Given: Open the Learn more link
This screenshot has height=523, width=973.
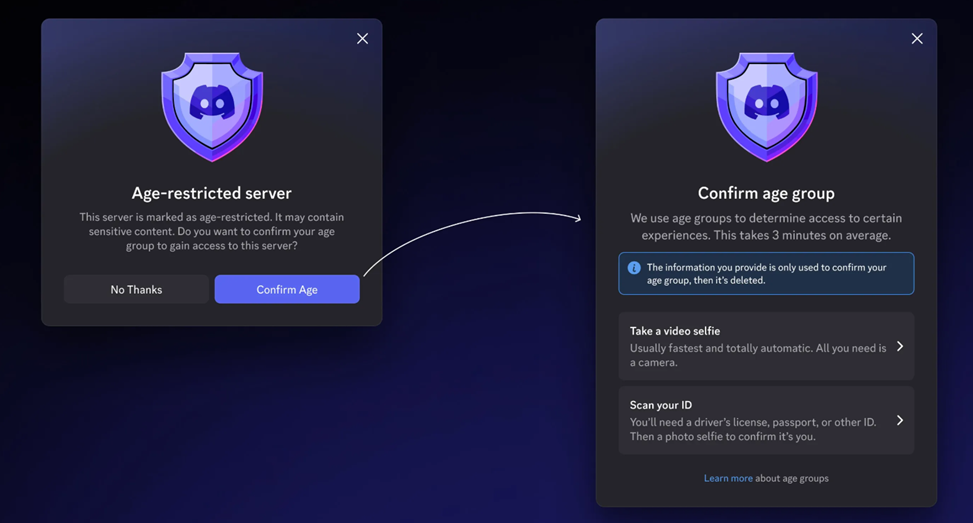Looking at the screenshot, I should tap(728, 478).
